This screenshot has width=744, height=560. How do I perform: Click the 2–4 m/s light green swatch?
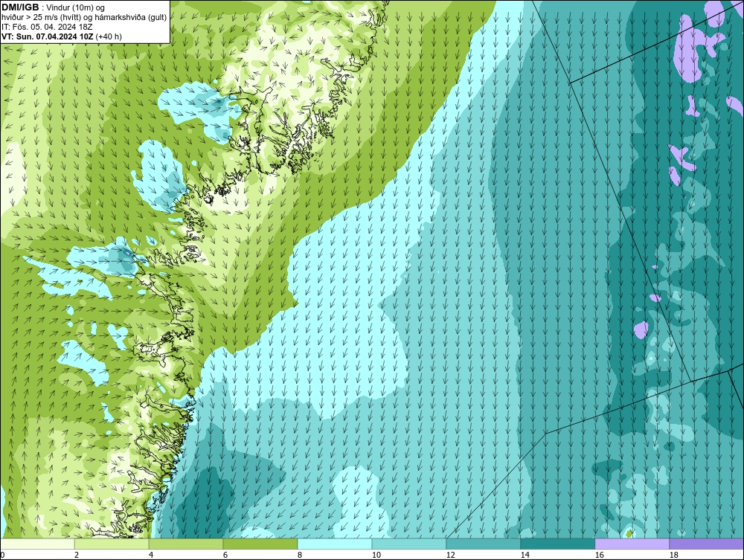click(x=112, y=544)
